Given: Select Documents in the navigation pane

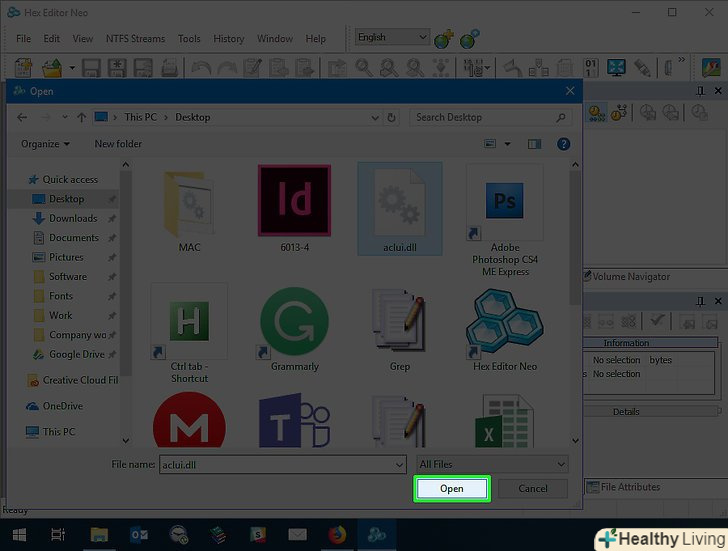Looking at the screenshot, I should [74, 238].
